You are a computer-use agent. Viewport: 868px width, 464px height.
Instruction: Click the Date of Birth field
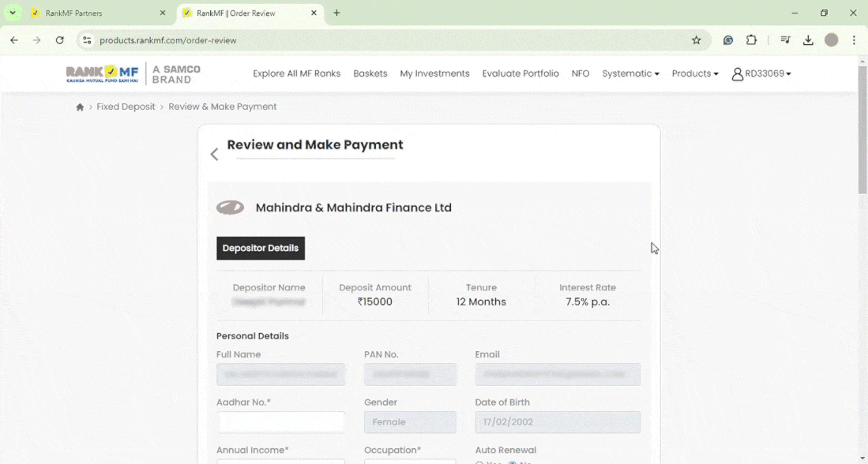558,422
